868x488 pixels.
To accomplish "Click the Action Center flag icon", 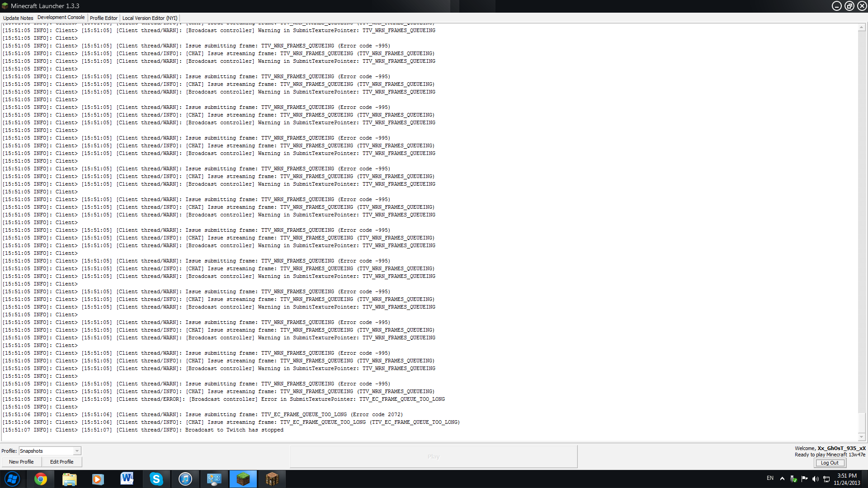I will pos(804,479).
